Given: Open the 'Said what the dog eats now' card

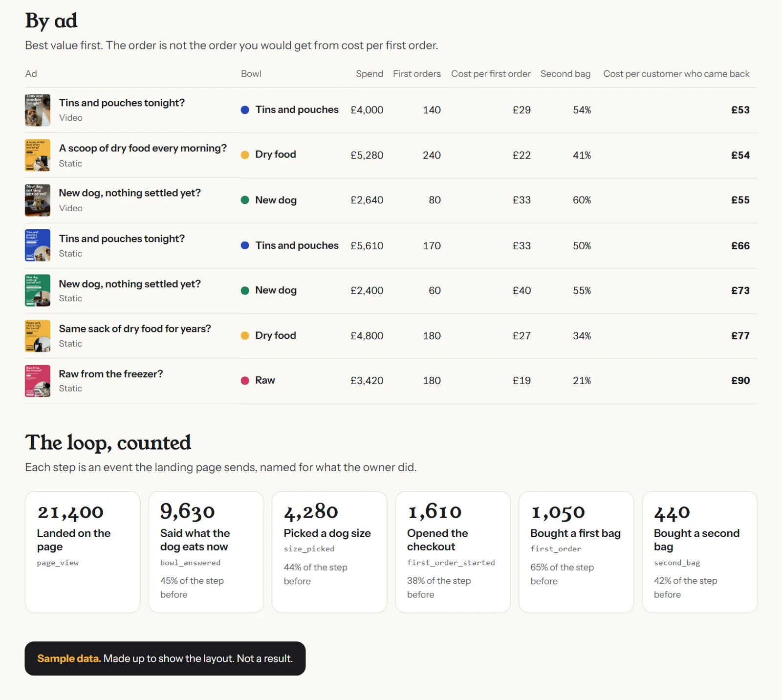Looking at the screenshot, I should point(206,552).
